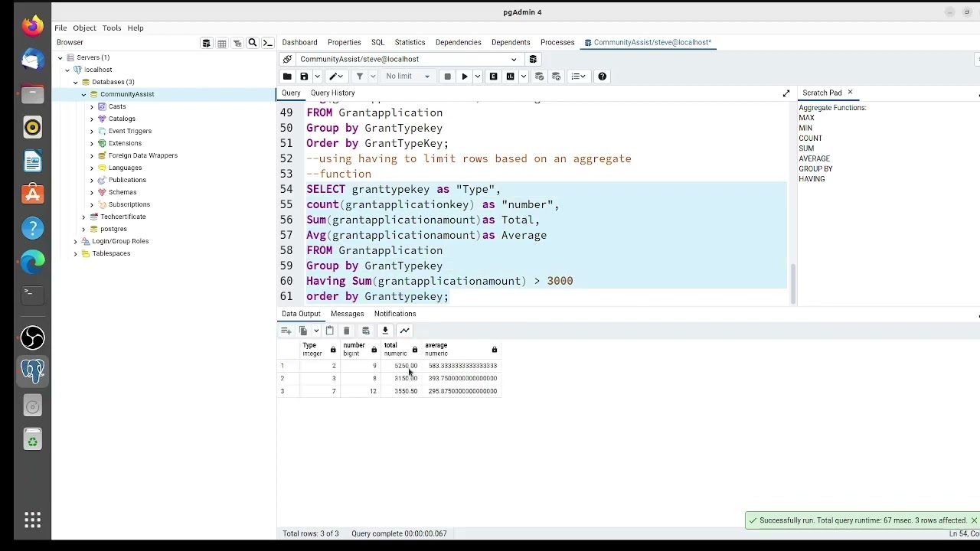The width and height of the screenshot is (980, 551).
Task: Open the copy options dropdown in results toolbar
Action: (316, 331)
